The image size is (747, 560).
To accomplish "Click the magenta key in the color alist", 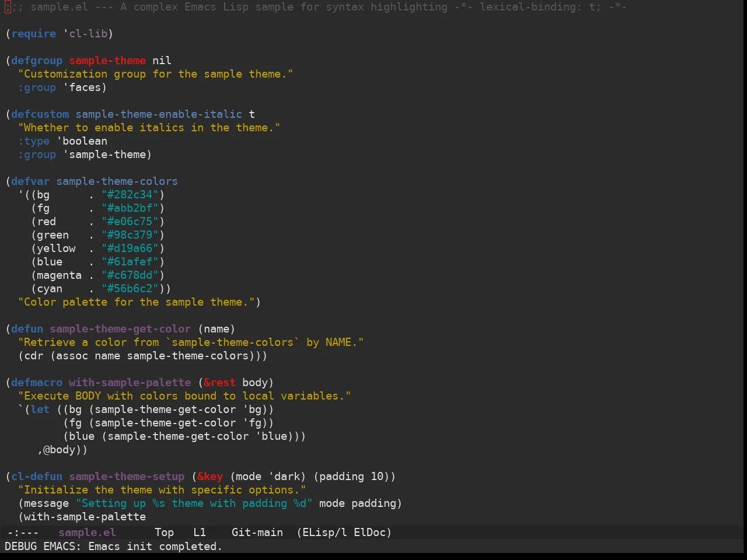I will 60,275.
